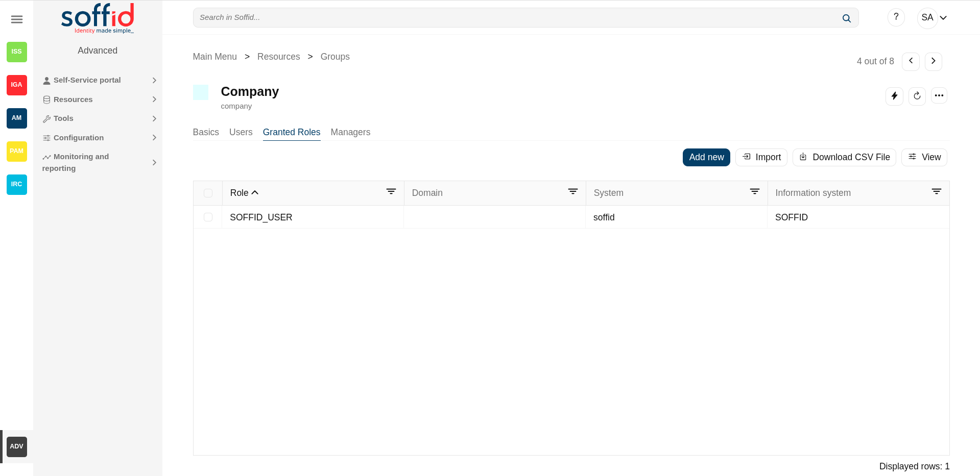Select the AM module icon
Viewport: 980px width, 476px height.
[17, 118]
